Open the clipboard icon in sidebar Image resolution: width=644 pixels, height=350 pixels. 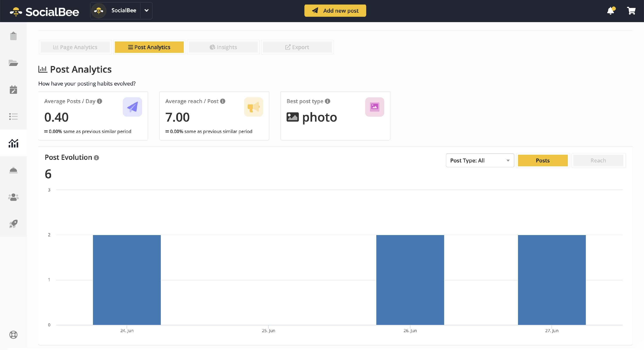[x=13, y=36]
